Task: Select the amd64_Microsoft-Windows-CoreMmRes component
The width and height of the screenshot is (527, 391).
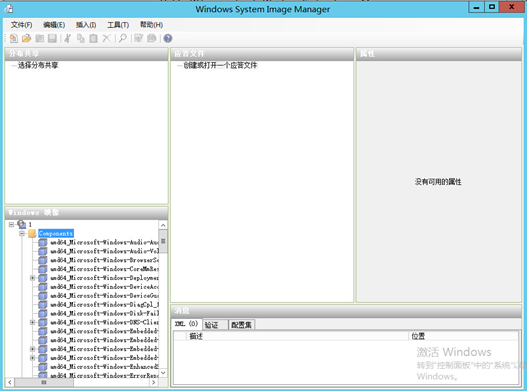Action: click(104, 269)
